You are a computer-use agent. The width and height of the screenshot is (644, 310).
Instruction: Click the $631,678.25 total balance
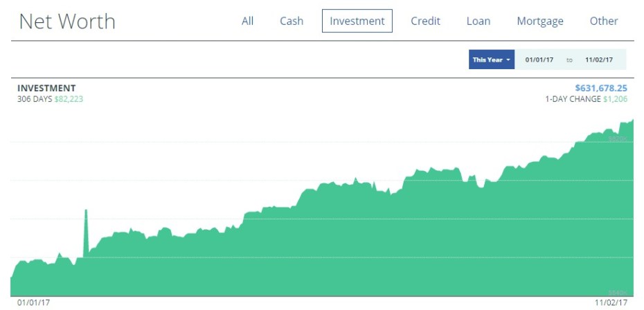(x=601, y=88)
